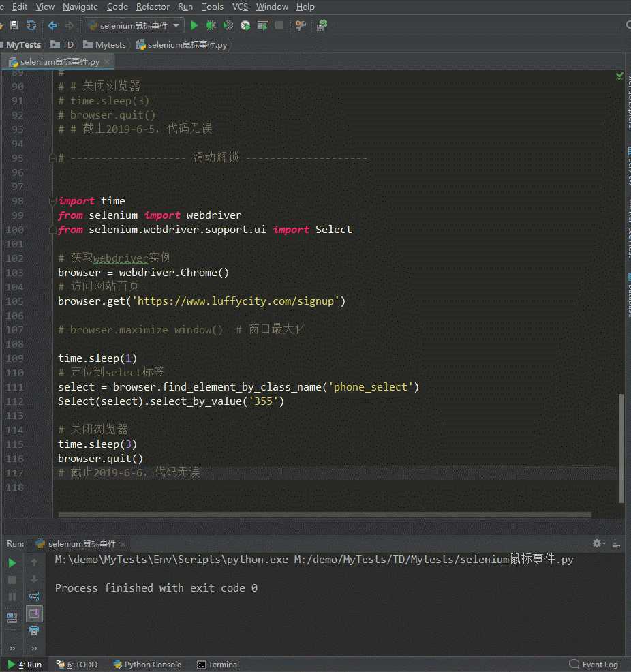Screen dimensions: 631x672
Task: Open the Edit menu
Action: pyautogui.click(x=19, y=7)
